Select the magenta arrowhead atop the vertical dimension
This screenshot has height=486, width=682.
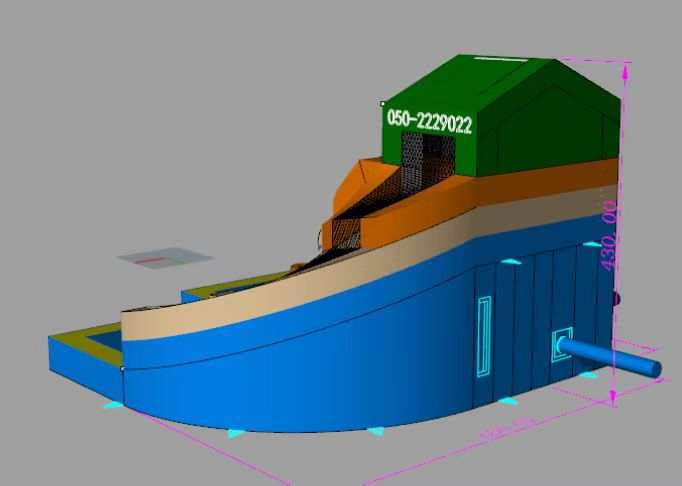pos(625,73)
